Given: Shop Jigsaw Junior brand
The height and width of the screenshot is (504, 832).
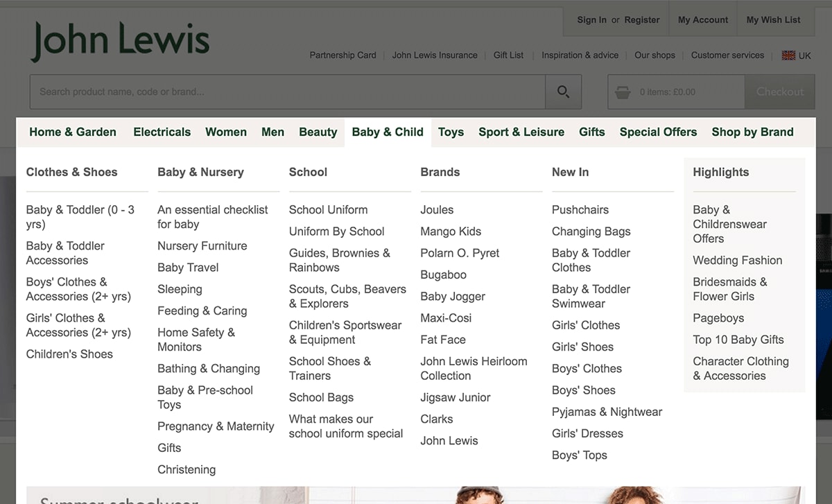Looking at the screenshot, I should pyautogui.click(x=456, y=397).
